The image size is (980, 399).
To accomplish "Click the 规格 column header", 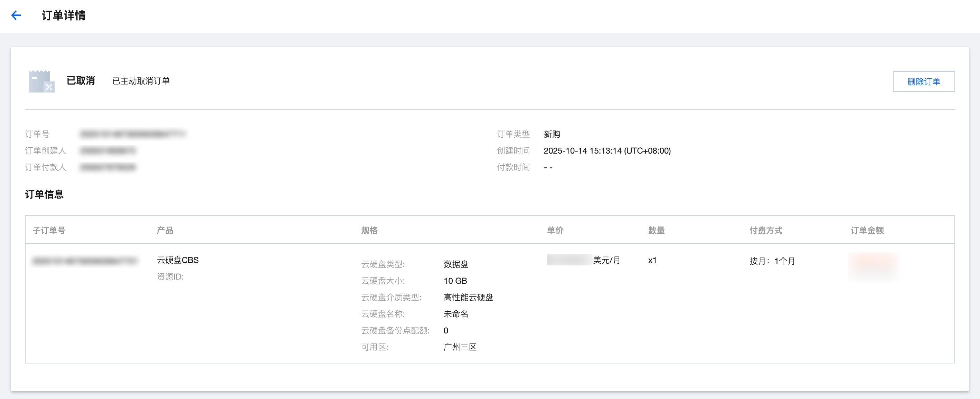I will tap(369, 230).
